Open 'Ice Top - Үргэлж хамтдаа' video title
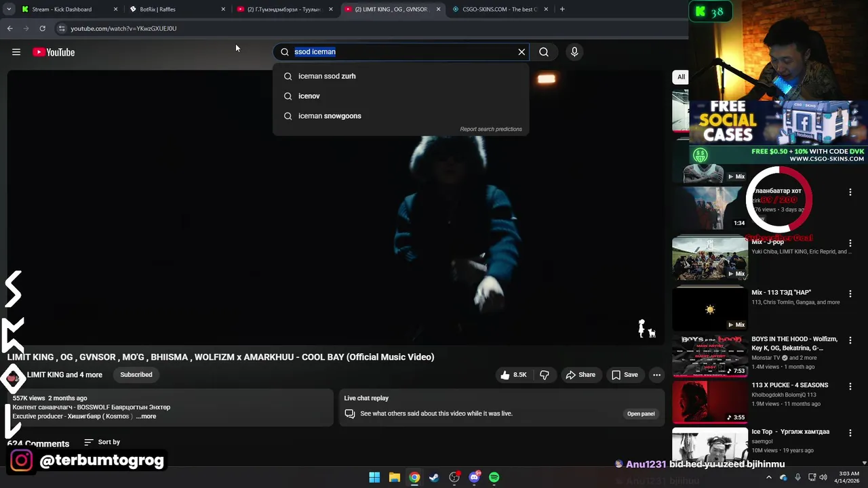 (x=790, y=432)
